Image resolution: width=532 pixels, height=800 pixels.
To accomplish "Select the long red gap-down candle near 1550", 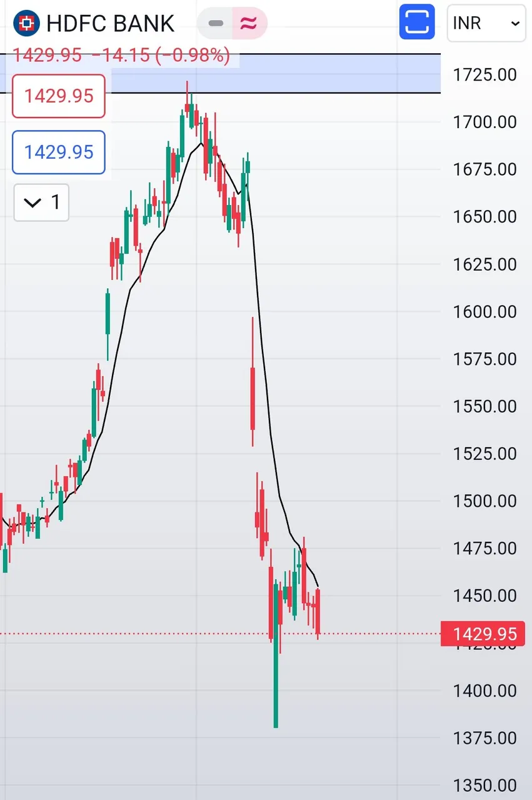I will [253, 398].
